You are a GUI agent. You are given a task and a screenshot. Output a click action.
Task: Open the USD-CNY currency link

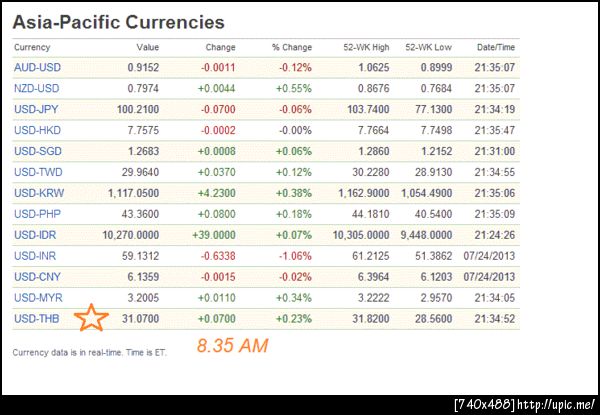[35, 277]
